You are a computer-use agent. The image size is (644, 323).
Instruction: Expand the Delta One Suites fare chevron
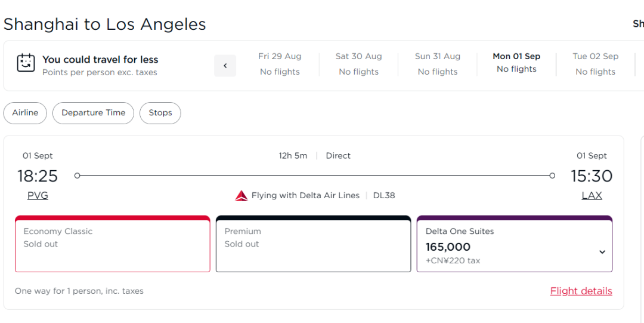[602, 252]
